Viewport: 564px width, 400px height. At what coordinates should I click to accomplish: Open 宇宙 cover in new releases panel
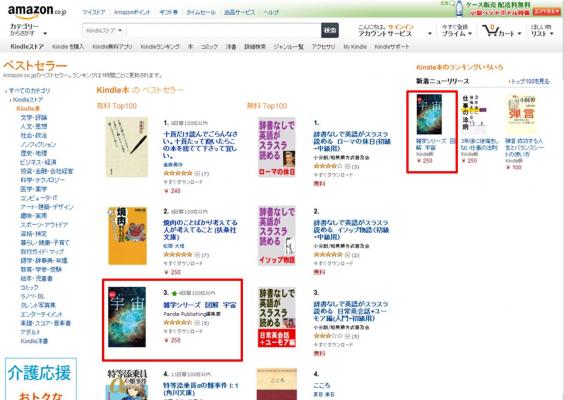pos(429,114)
